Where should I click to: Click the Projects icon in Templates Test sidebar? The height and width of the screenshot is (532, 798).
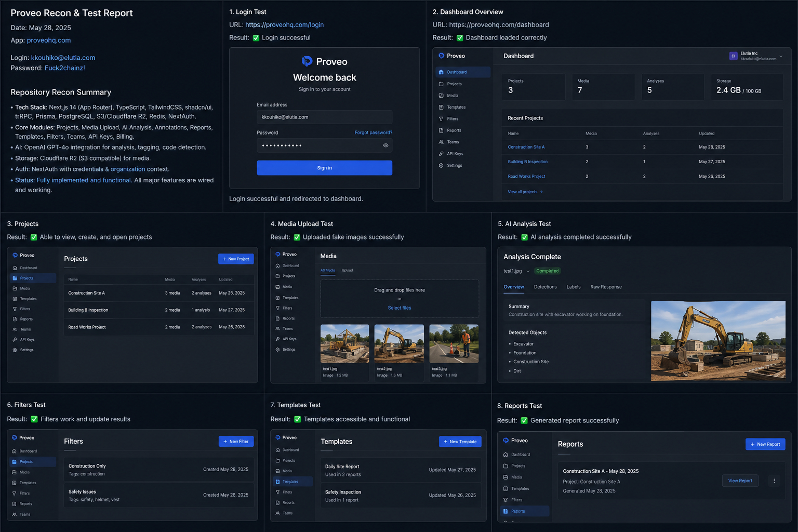[277, 461]
